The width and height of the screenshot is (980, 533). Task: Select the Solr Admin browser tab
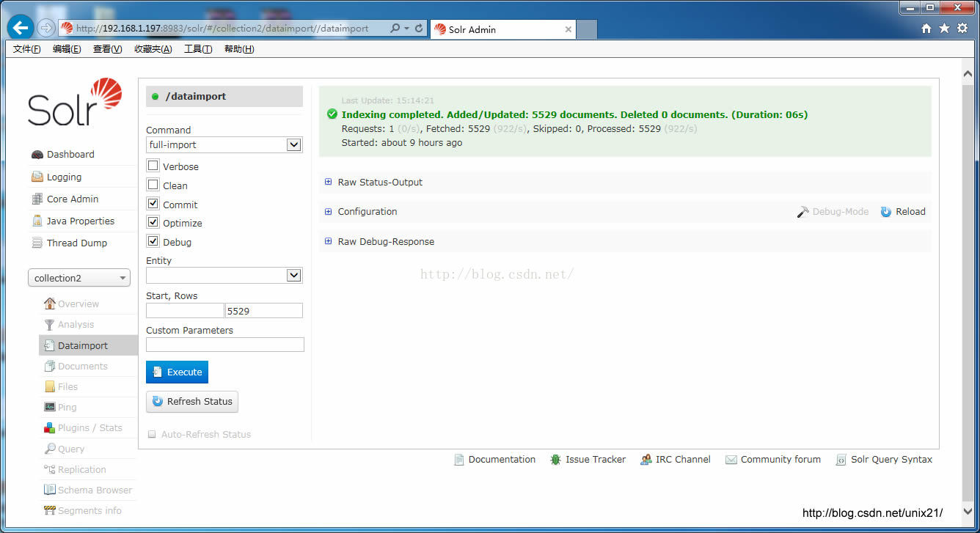pos(502,29)
